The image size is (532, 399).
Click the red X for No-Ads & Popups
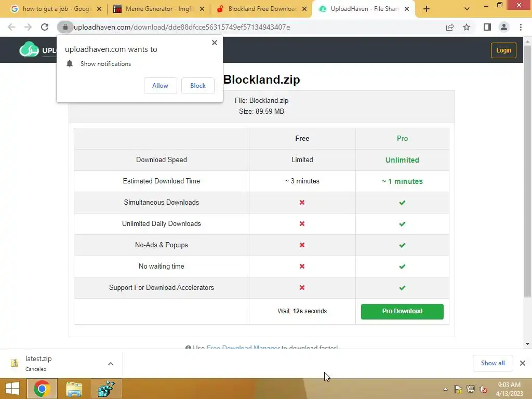tap(302, 245)
